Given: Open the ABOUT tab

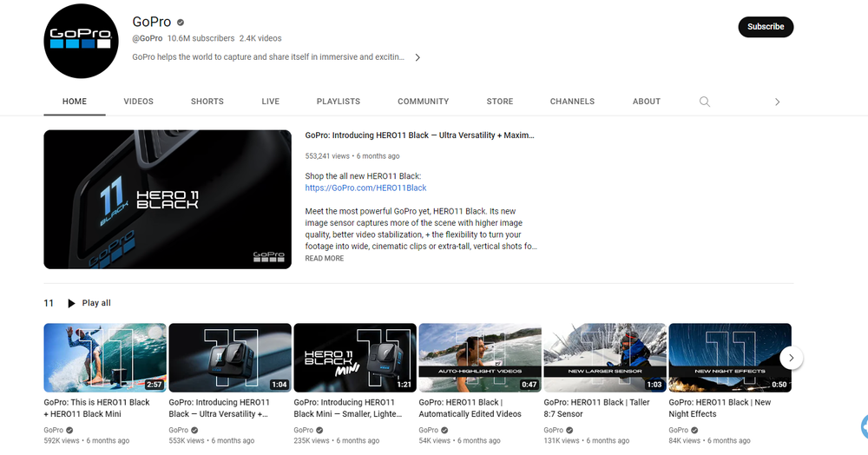Looking at the screenshot, I should pyautogui.click(x=647, y=102).
